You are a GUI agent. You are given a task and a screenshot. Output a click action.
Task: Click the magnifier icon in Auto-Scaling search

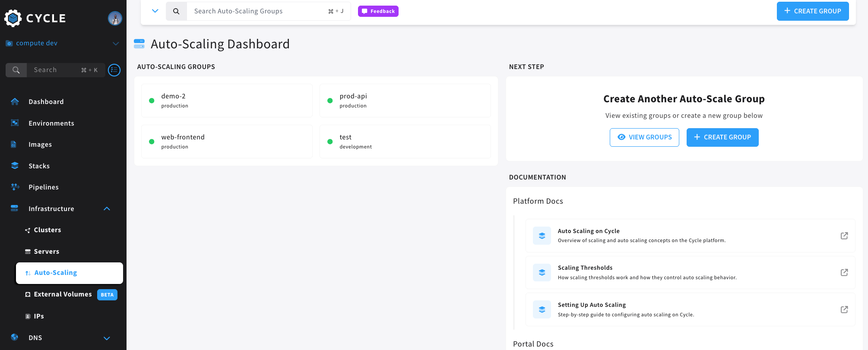pyautogui.click(x=176, y=11)
